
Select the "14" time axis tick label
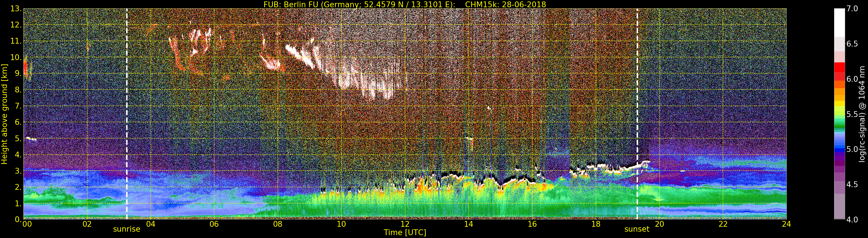coord(468,224)
